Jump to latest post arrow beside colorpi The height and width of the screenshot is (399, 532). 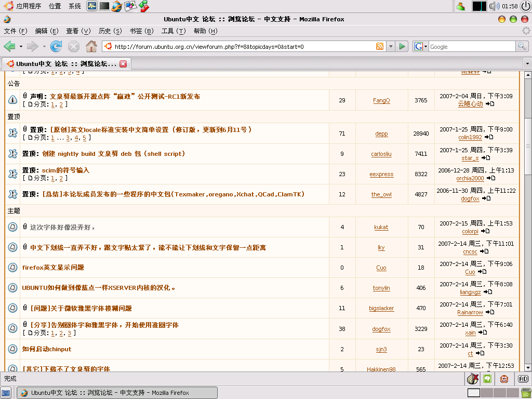[485, 231]
